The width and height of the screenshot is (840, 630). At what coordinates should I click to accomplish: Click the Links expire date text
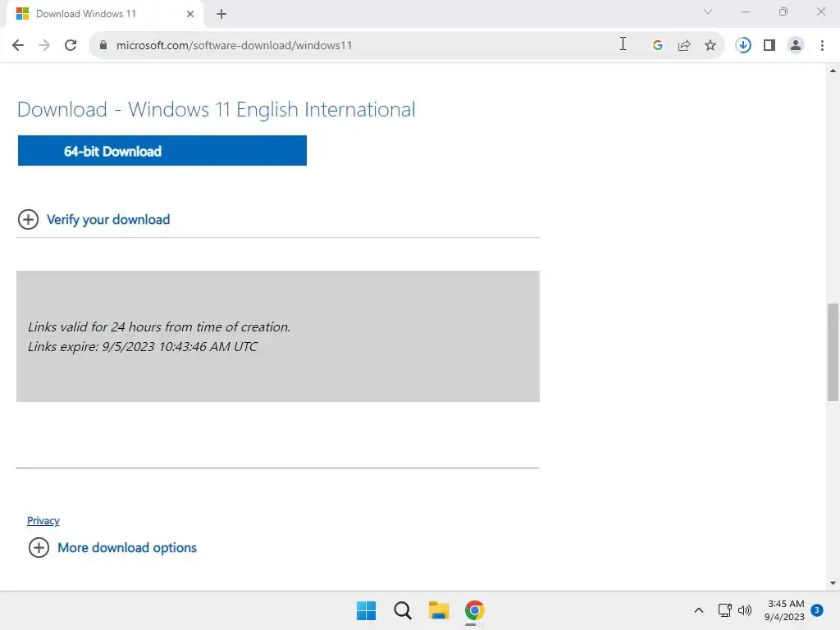[x=143, y=347]
